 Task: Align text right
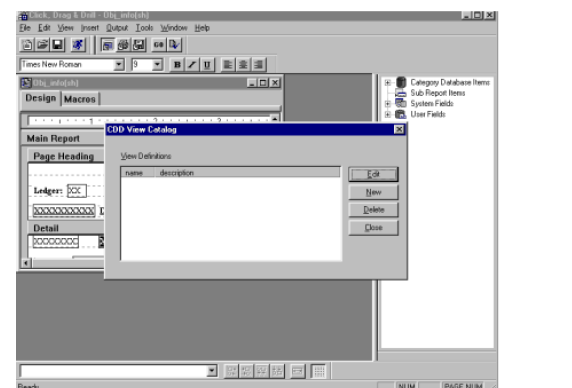click(x=258, y=65)
